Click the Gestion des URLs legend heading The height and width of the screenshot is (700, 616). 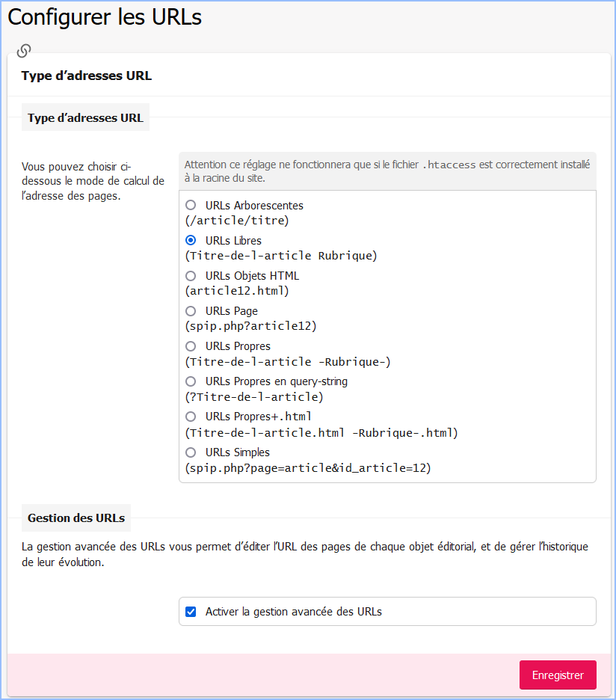76,518
